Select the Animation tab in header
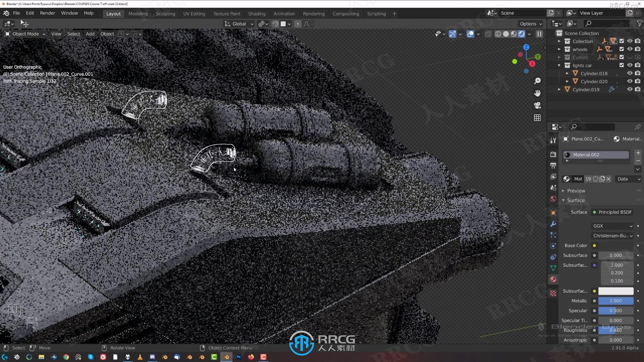The image size is (644, 362). (283, 13)
